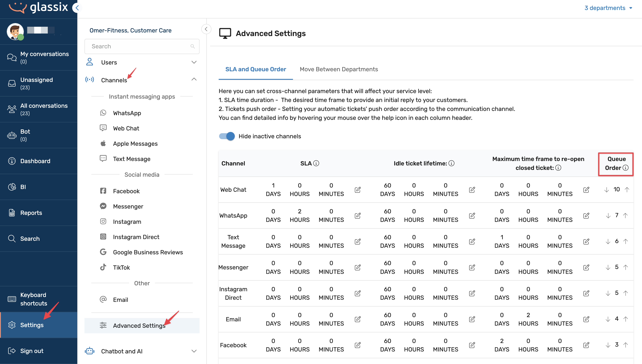Click Sign out in sidebar
This screenshot has height=364, width=642.
[x=31, y=351]
